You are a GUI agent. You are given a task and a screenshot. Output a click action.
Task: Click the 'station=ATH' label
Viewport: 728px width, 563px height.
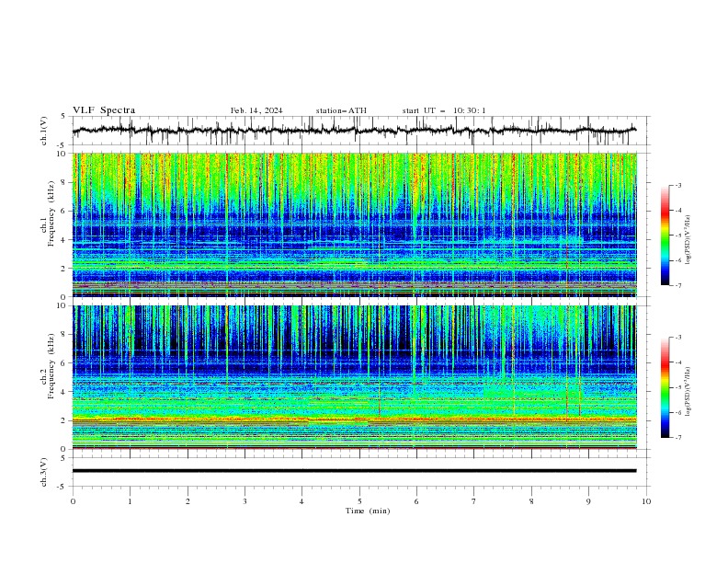[x=341, y=110]
